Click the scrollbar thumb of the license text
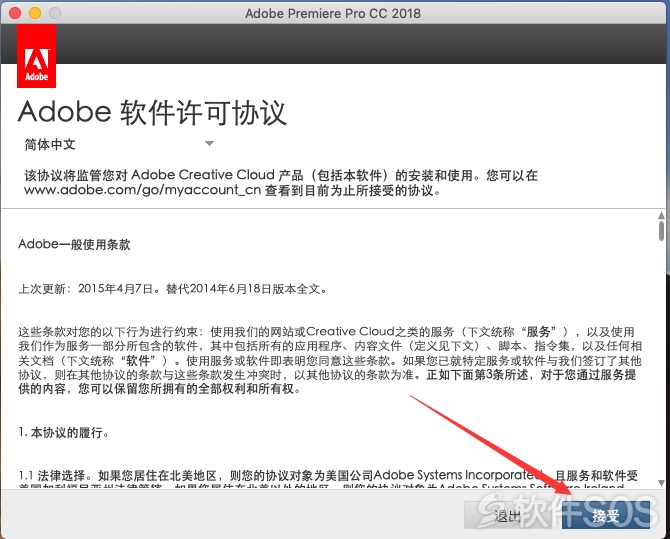Viewport: 670px width, 539px height. (661, 231)
